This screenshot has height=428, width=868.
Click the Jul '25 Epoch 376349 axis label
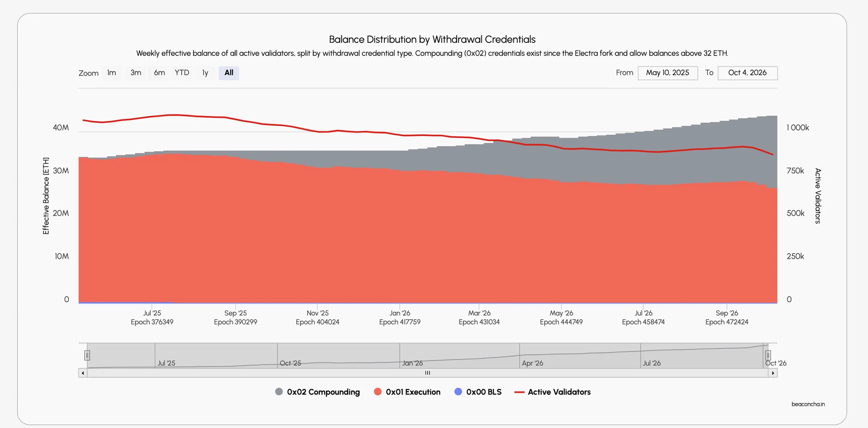[x=152, y=317]
